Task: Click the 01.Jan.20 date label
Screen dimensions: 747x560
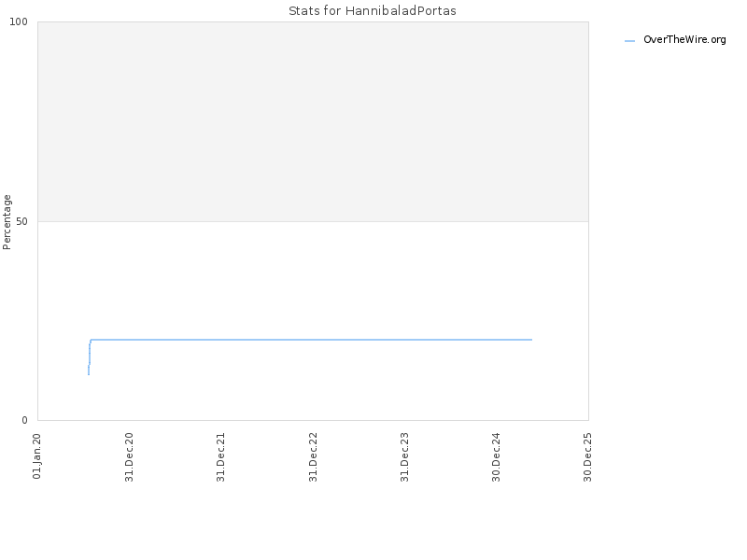Action: [36, 456]
